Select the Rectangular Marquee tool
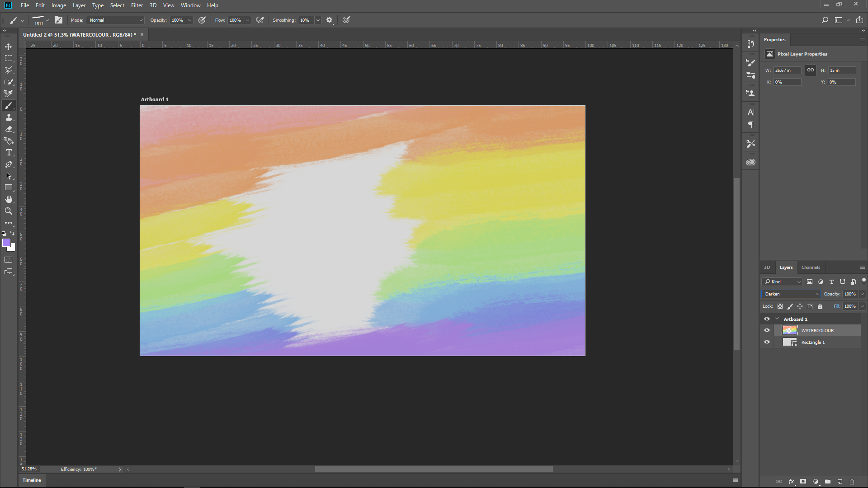868x488 pixels. click(x=9, y=58)
